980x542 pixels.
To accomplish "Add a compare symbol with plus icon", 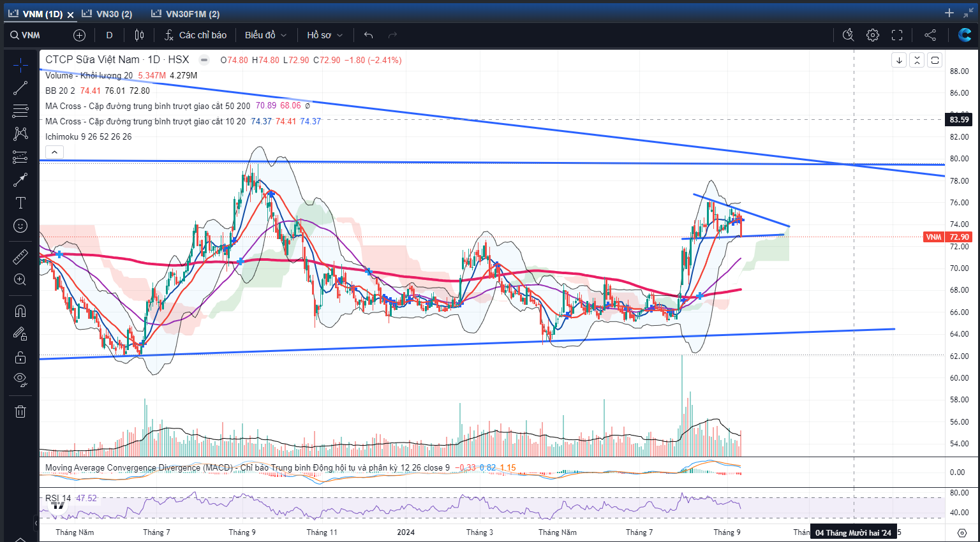I will coord(79,35).
